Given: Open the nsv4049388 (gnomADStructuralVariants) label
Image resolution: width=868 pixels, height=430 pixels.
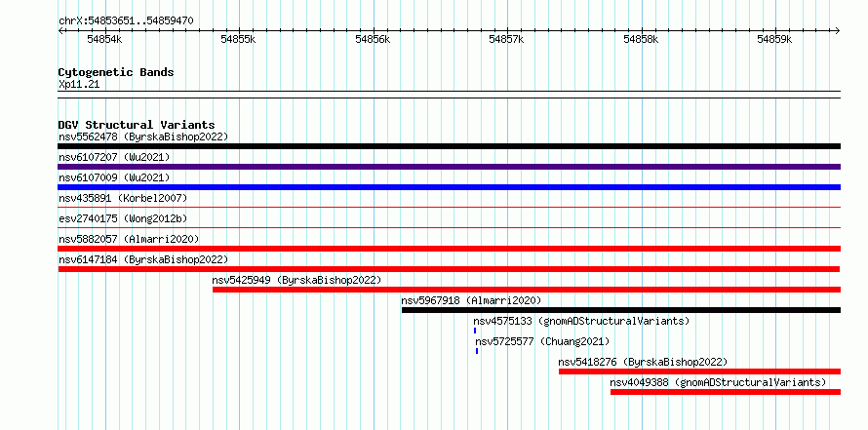Looking at the screenshot, I should (x=718, y=382).
